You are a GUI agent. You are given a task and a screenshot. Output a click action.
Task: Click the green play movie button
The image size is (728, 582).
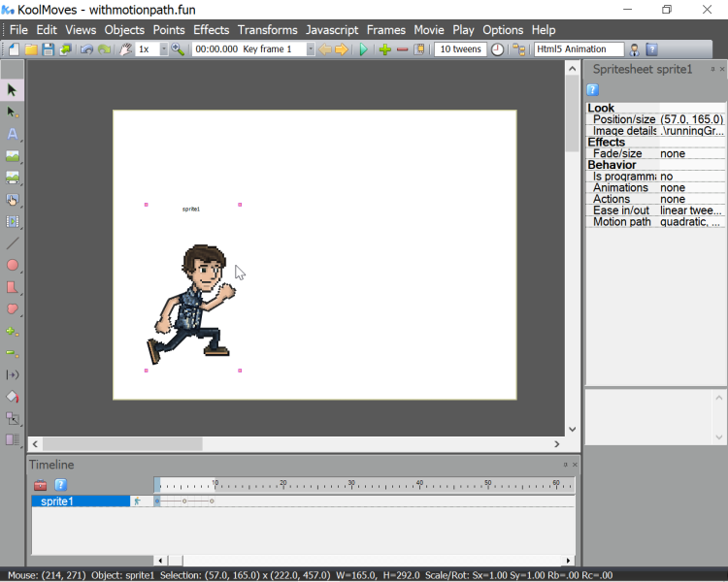[x=364, y=49]
